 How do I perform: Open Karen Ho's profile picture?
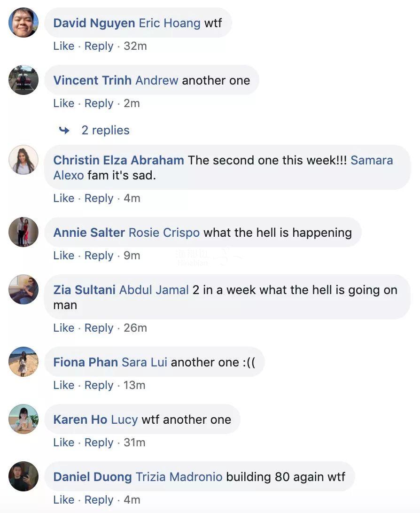click(x=23, y=419)
